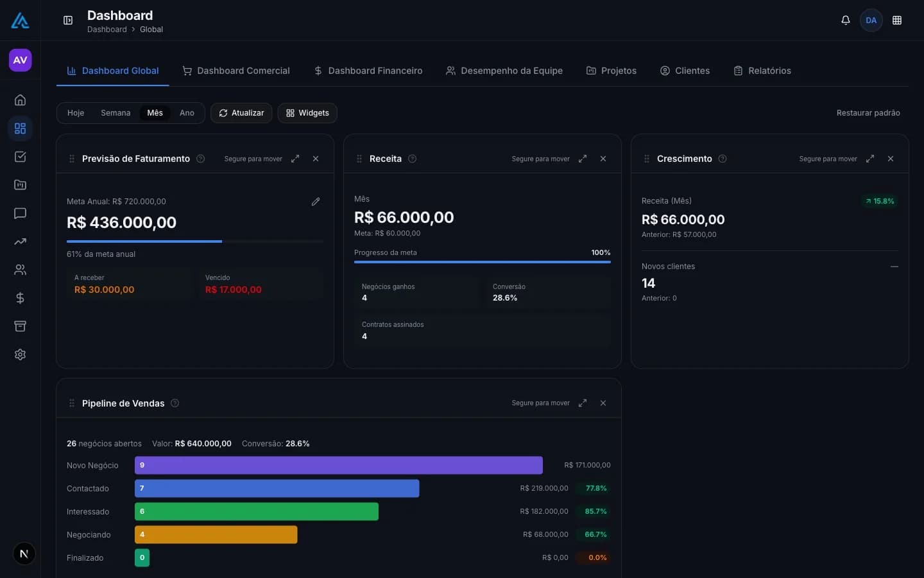Viewport: 924px width, 578px height.
Task: Click the orange Negociando pipeline bar
Action: pyautogui.click(x=216, y=534)
